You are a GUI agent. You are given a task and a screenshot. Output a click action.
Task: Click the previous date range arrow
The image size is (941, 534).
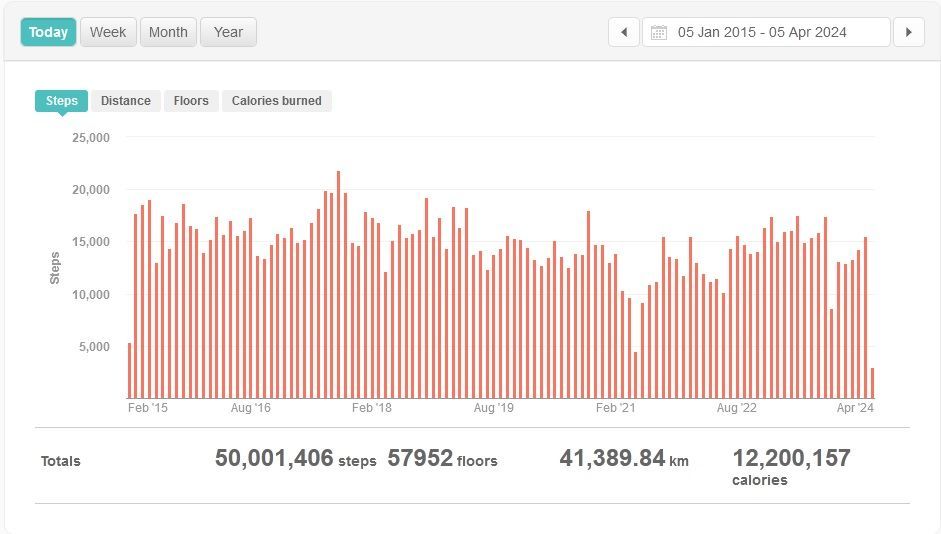(x=623, y=32)
